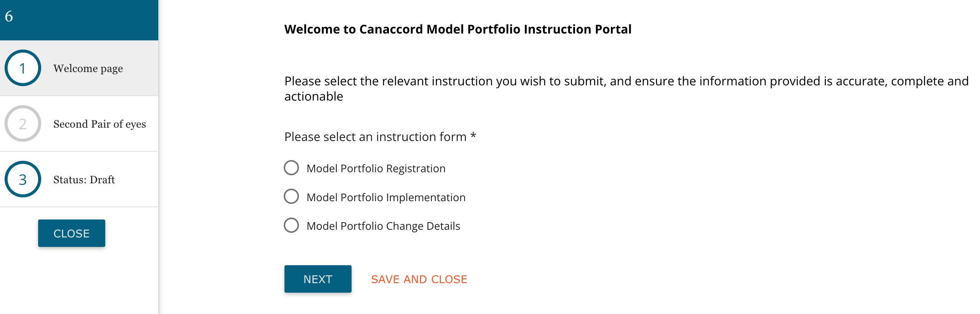Go to the Second Pair of eyes step
This screenshot has width=980, height=314.
tap(100, 124)
